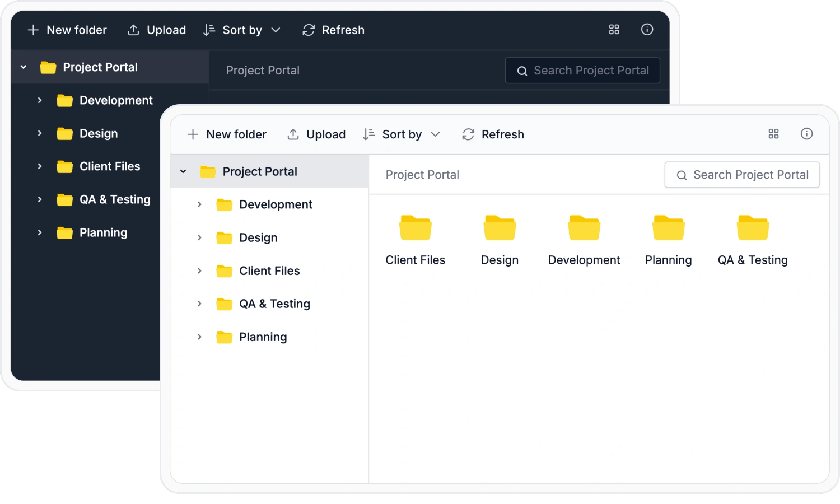Viewport: 840px width, 504px height.
Task: Expand Development chevron in light window tree
Action: click(199, 204)
